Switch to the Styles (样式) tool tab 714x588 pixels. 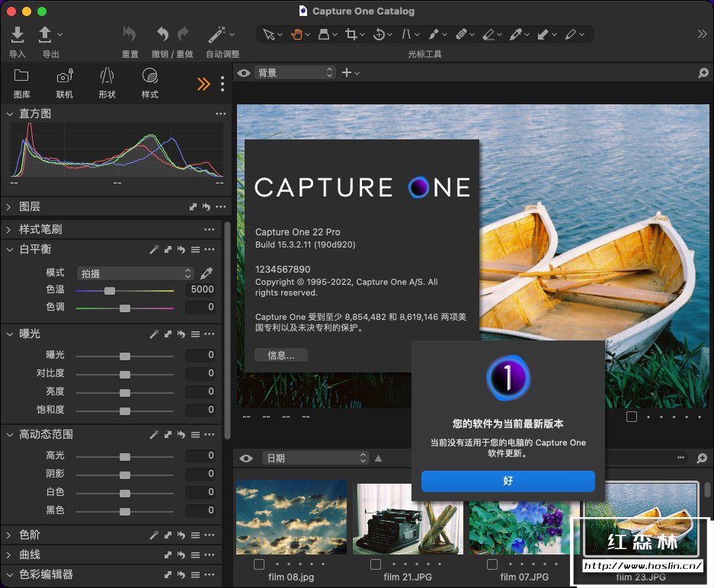click(149, 76)
